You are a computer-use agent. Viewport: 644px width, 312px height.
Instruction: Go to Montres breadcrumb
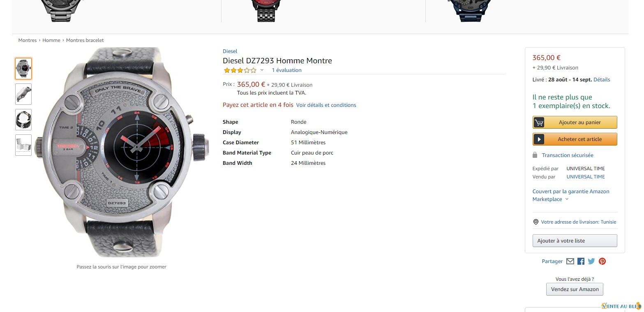coord(28,40)
